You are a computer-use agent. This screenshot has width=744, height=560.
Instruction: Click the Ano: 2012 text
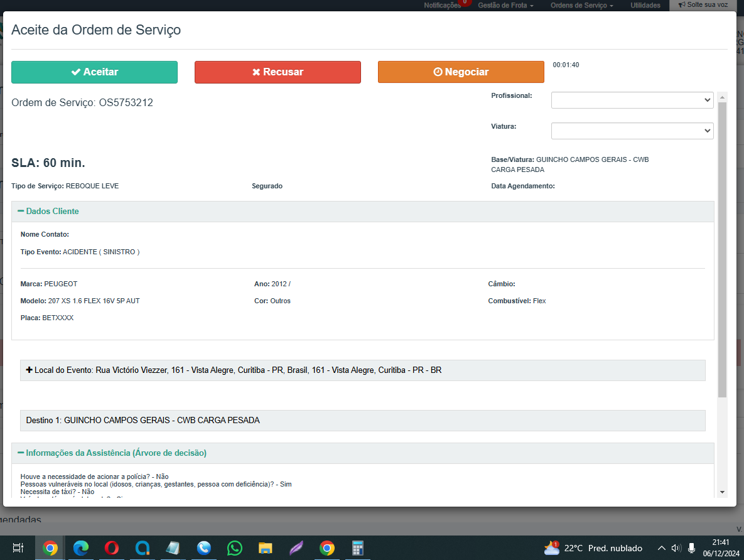pos(272,284)
